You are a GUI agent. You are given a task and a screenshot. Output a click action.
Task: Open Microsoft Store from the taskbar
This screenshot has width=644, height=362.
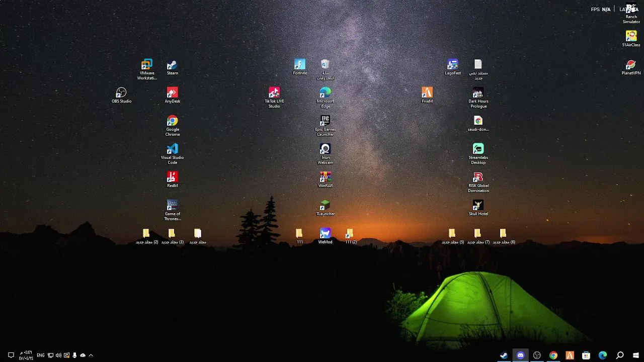click(x=586, y=355)
